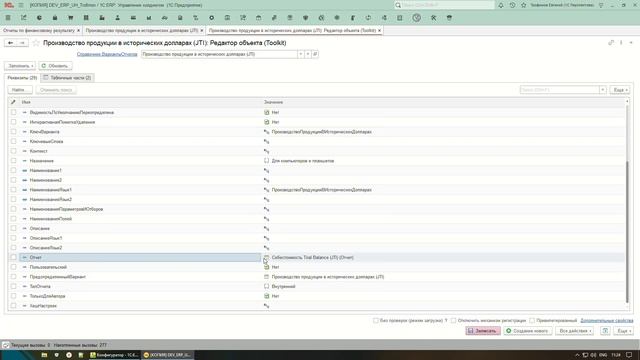The height and width of the screenshot is (360, 640).
Task: Open the notifications bell icon
Action: coord(501,5)
